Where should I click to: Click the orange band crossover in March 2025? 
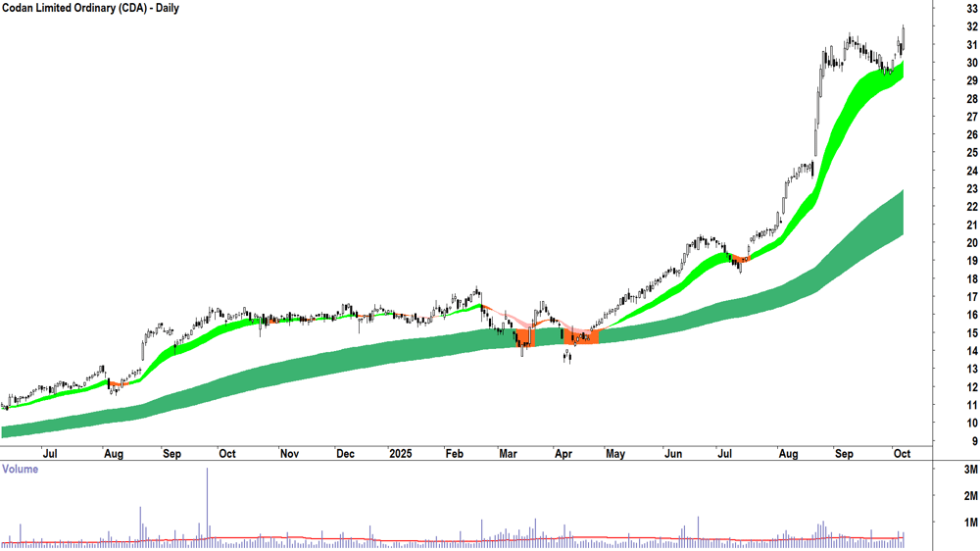tap(525, 338)
